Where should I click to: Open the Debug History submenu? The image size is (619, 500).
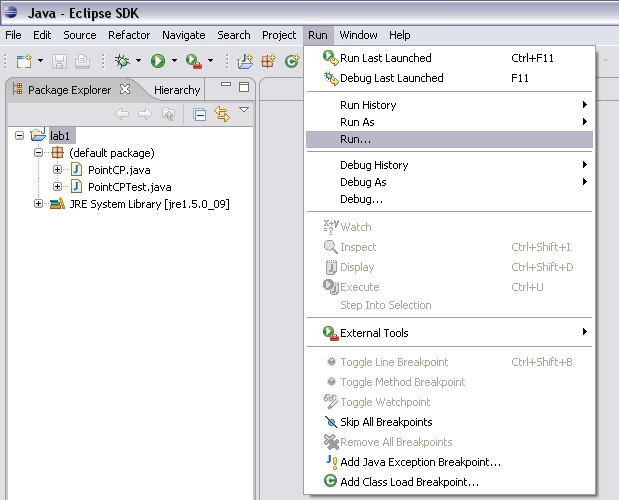coord(449,165)
